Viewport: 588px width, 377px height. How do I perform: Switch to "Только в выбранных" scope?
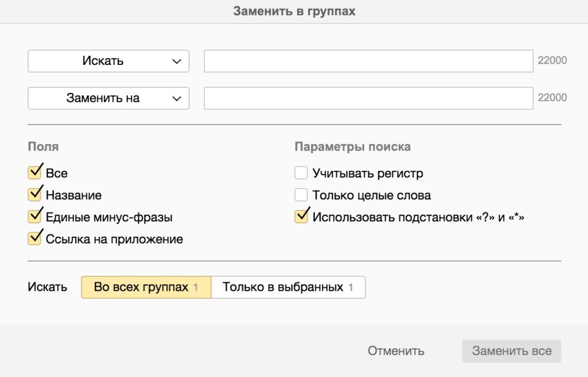[288, 287]
